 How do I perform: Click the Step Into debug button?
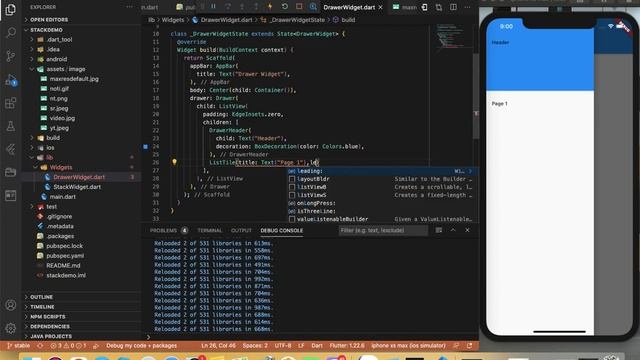click(242, 7)
